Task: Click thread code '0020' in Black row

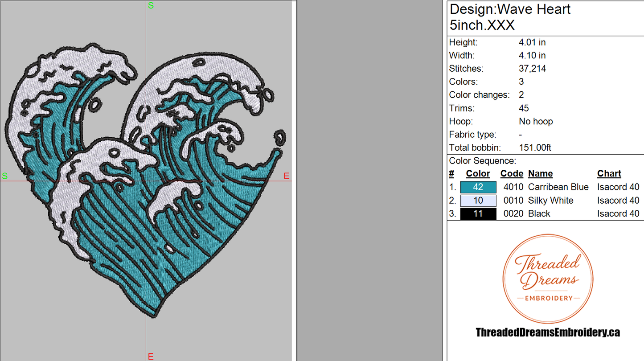Action: coord(513,214)
